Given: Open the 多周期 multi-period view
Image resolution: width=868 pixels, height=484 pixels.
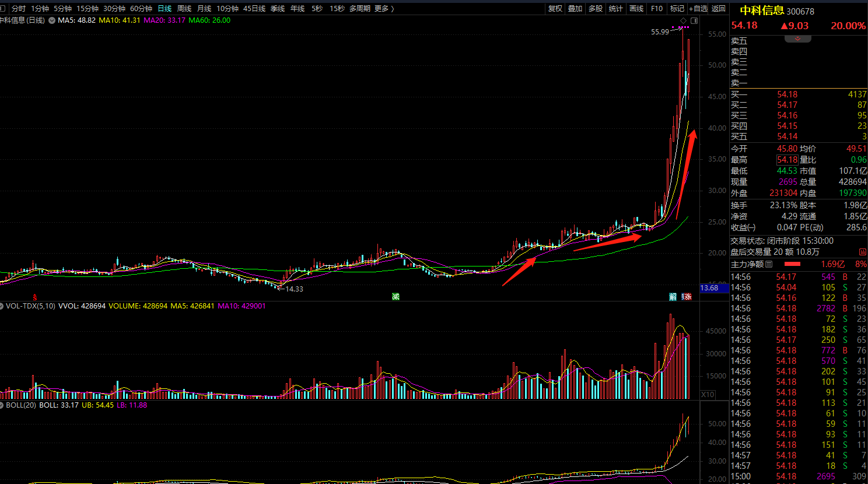Looking at the screenshot, I should click(x=360, y=8).
